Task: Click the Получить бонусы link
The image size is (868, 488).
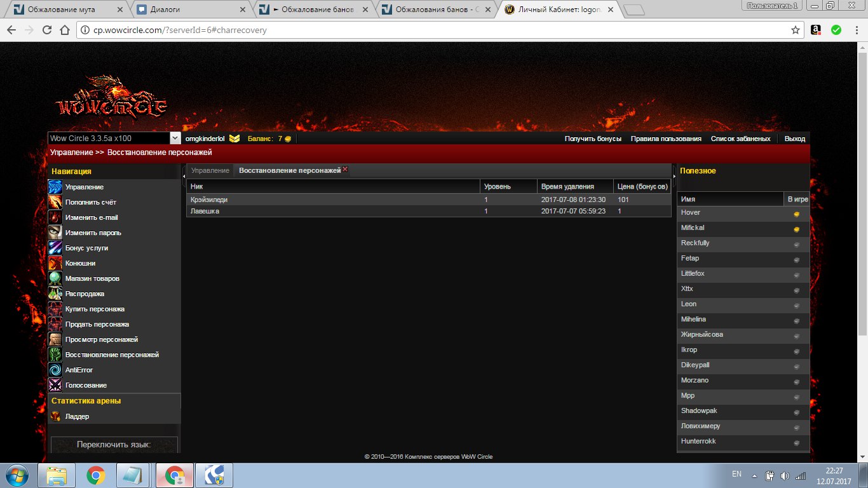Action: click(x=593, y=139)
